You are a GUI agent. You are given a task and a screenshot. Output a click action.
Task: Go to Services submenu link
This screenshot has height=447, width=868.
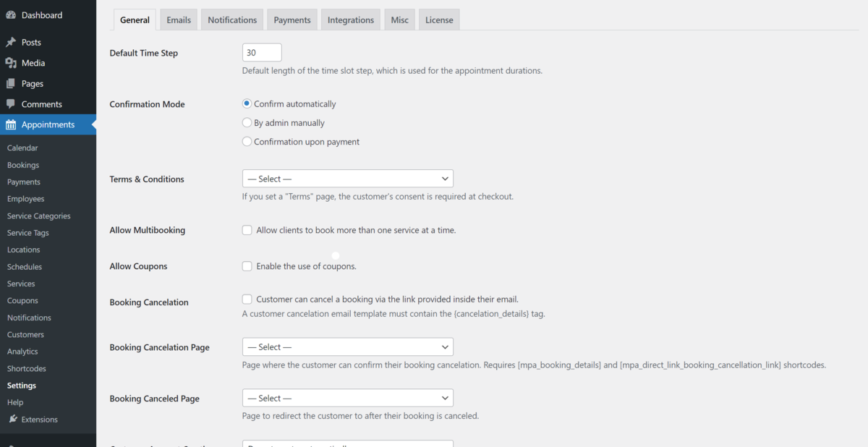point(21,284)
